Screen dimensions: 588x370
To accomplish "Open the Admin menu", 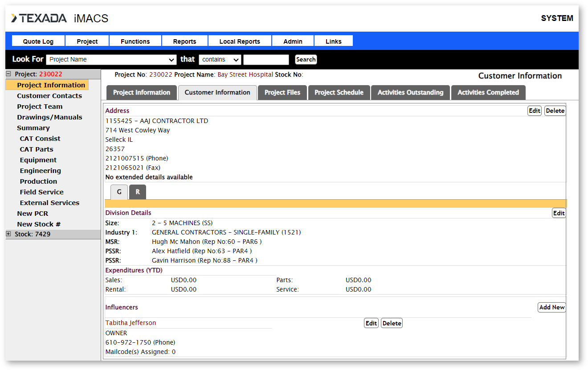I will click(293, 41).
